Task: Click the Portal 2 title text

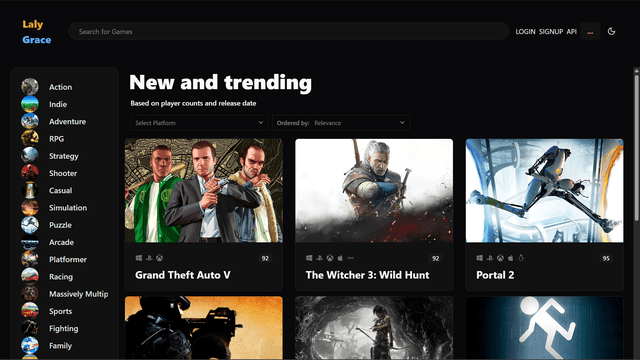Action: pos(495,275)
